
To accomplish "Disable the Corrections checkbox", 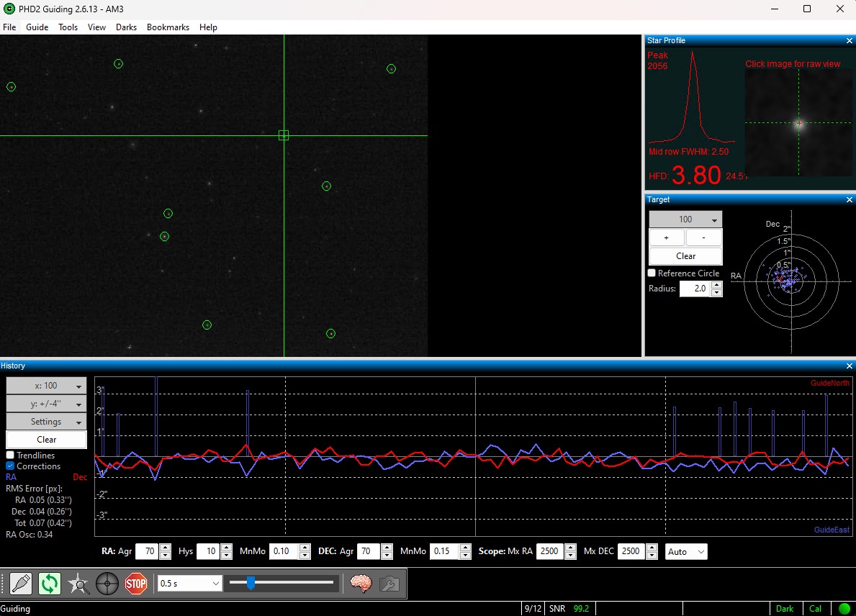I will [x=10, y=466].
